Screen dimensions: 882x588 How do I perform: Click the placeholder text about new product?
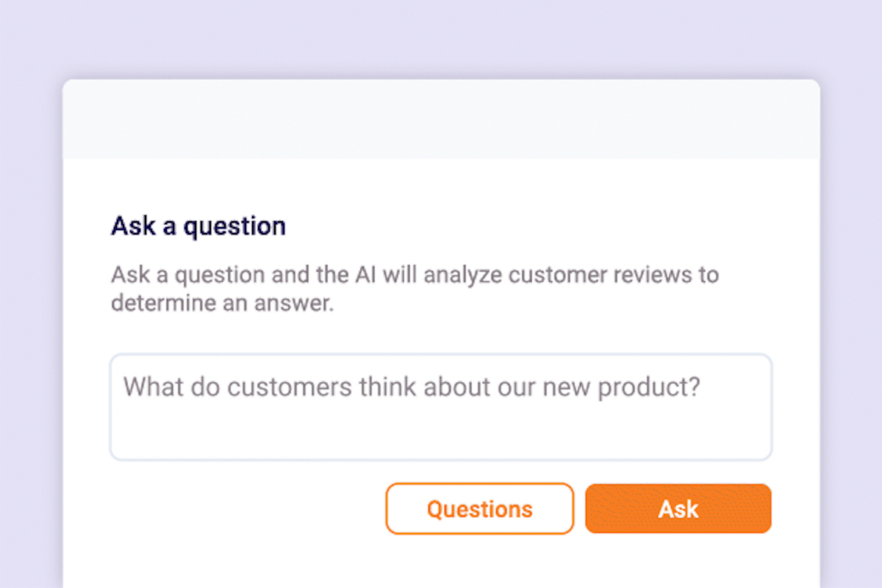coord(411,387)
